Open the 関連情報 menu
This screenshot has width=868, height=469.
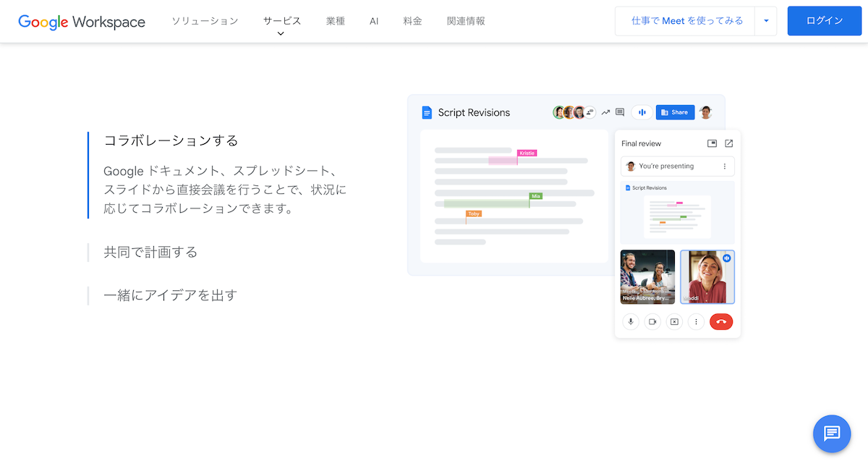467,21
